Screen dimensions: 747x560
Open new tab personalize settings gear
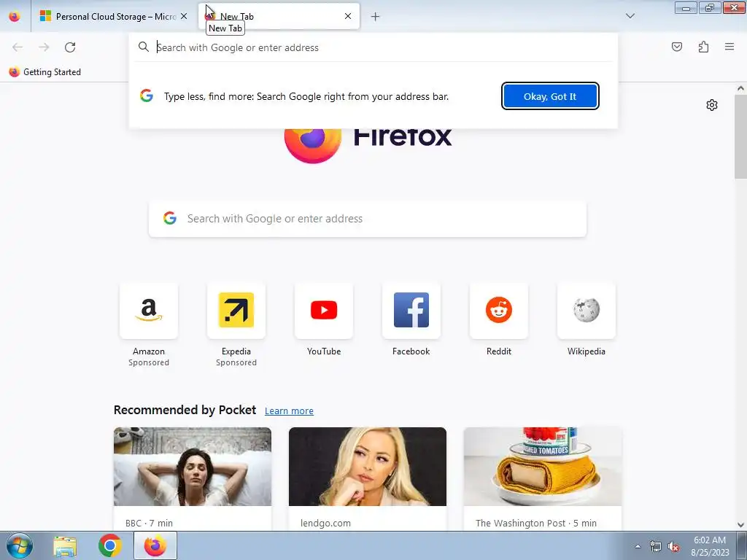[712, 105]
